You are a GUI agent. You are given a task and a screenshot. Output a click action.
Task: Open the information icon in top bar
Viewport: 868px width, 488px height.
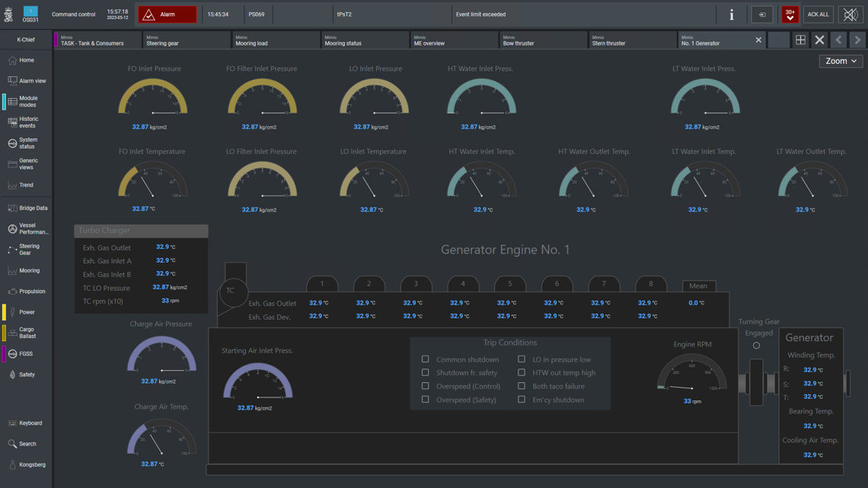click(x=731, y=14)
